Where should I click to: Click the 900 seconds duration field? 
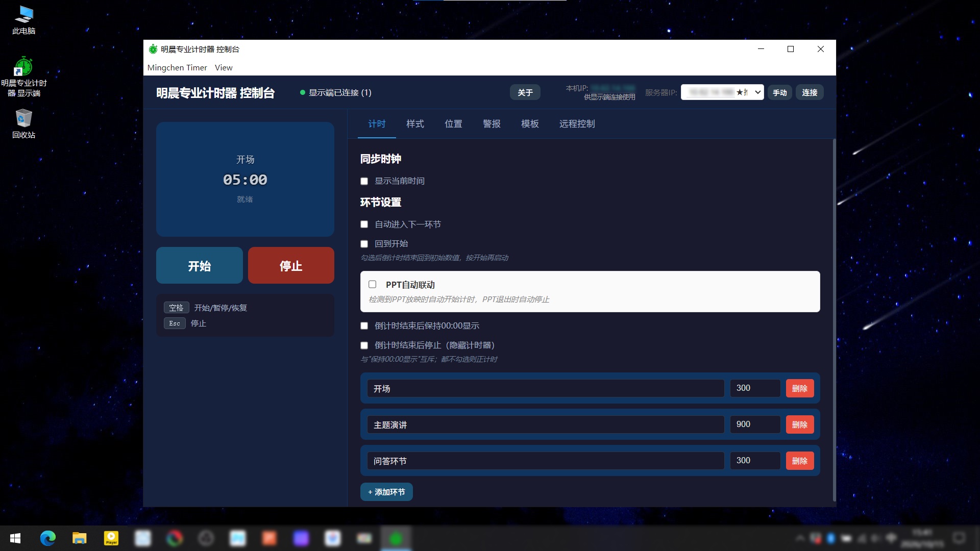(755, 424)
